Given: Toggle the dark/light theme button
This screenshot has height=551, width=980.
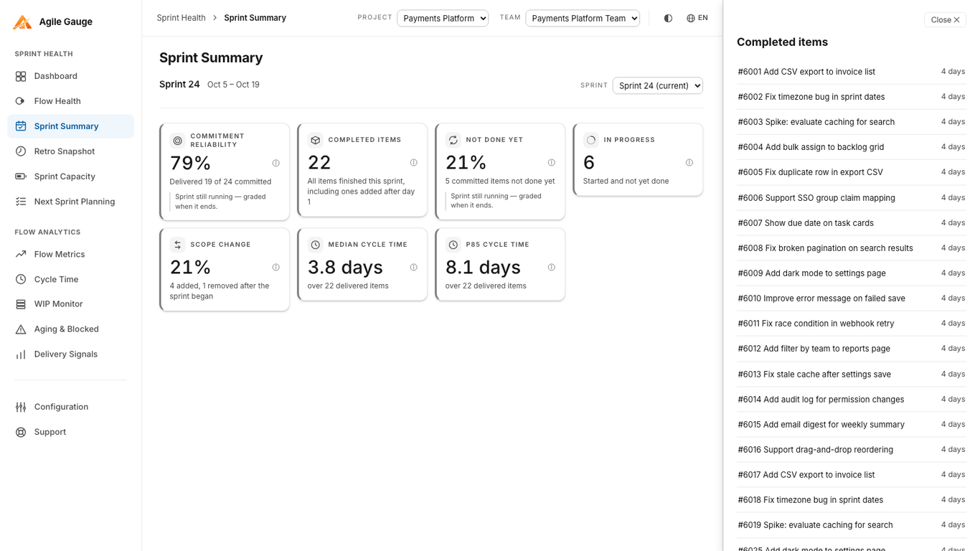Looking at the screenshot, I should 668,18.
